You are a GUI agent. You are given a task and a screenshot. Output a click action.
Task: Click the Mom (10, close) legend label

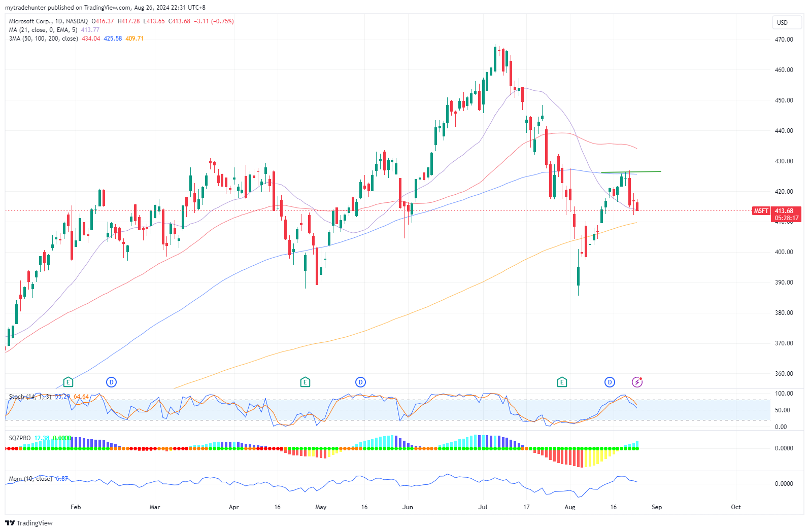[x=30, y=479]
